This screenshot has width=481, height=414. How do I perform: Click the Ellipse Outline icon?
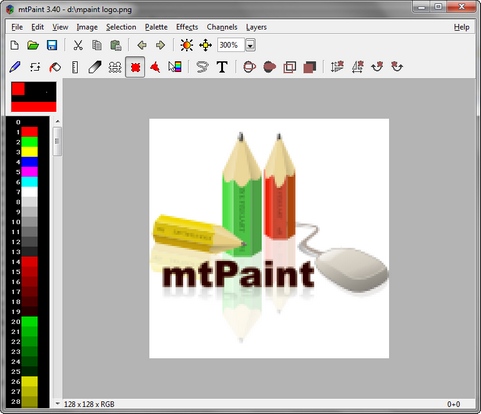pyautogui.click(x=250, y=67)
